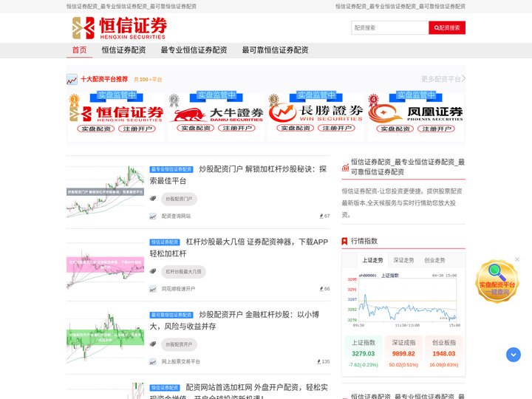Click rank 4 medal badge on 凤凰证券
This screenshot has height=399, width=532.
(373, 100)
